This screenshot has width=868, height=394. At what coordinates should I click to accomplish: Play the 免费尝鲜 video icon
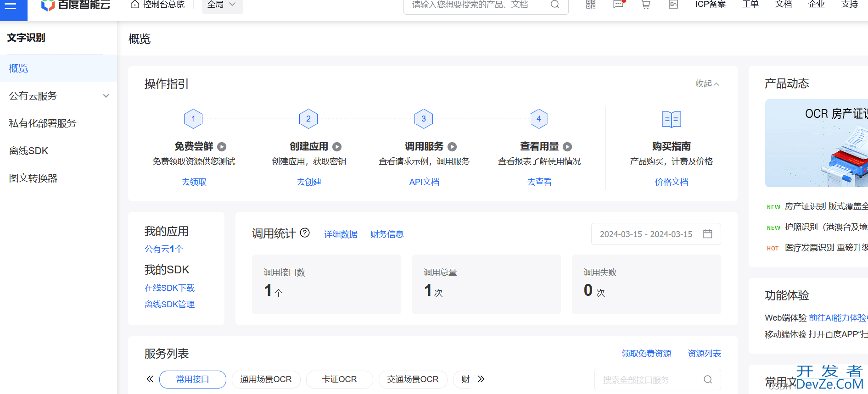(x=222, y=147)
